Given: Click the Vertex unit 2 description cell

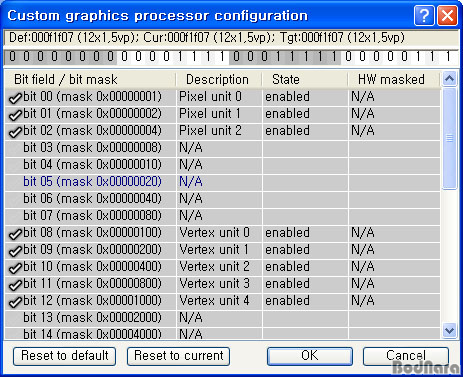Looking at the screenshot, I should (219, 267).
